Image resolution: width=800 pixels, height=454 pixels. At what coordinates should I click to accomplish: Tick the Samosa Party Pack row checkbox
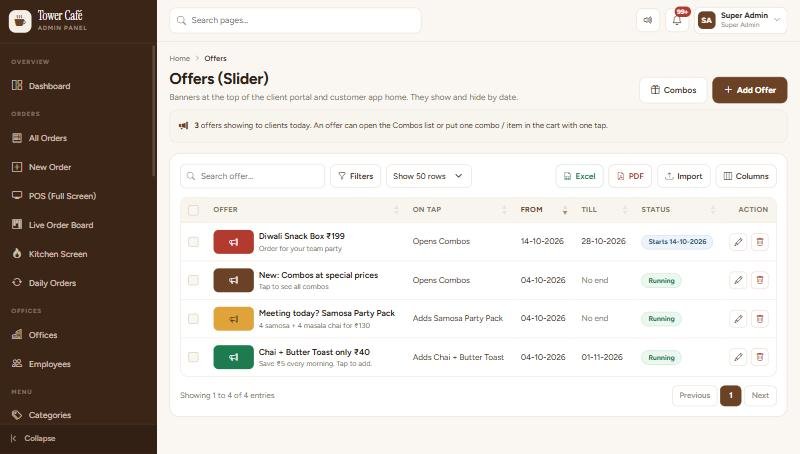193,319
